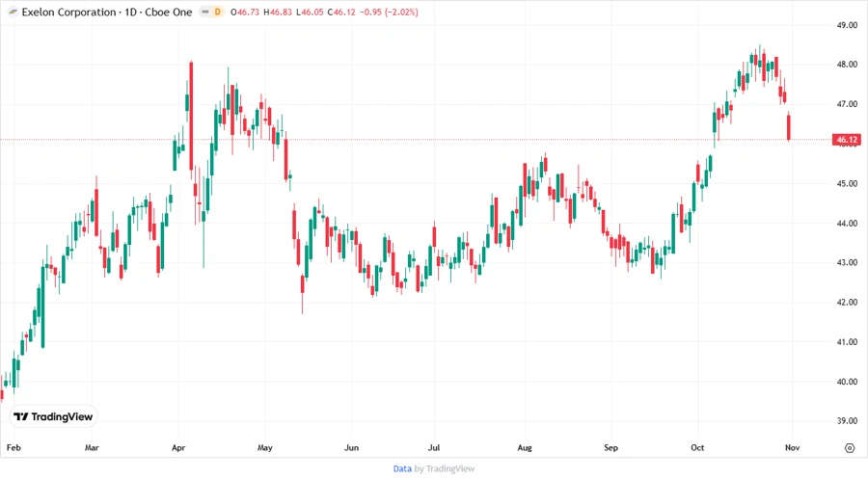Click the 48.00 price axis label
This screenshot has width=868, height=480.
[x=847, y=65]
